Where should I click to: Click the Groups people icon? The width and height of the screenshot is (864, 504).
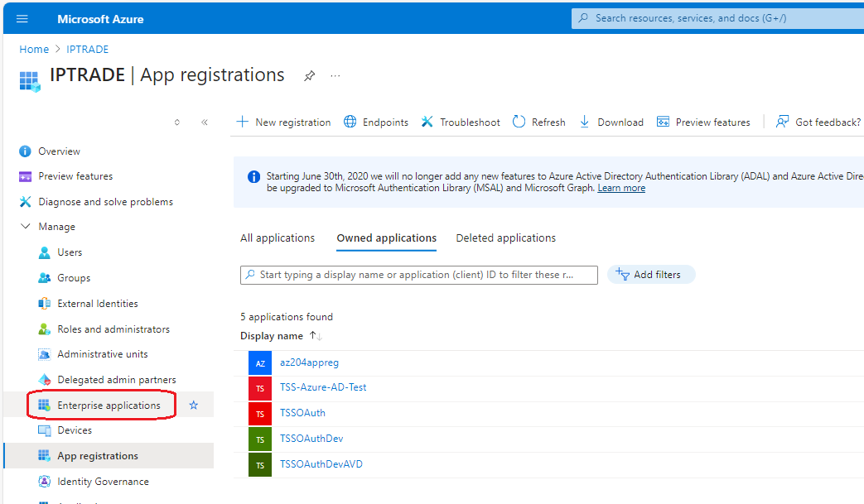point(45,278)
